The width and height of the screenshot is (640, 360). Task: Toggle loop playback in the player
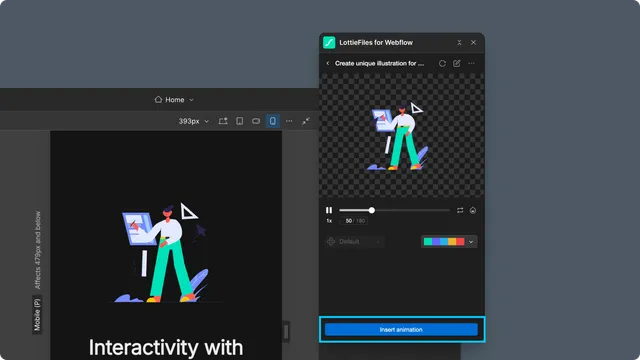point(460,210)
